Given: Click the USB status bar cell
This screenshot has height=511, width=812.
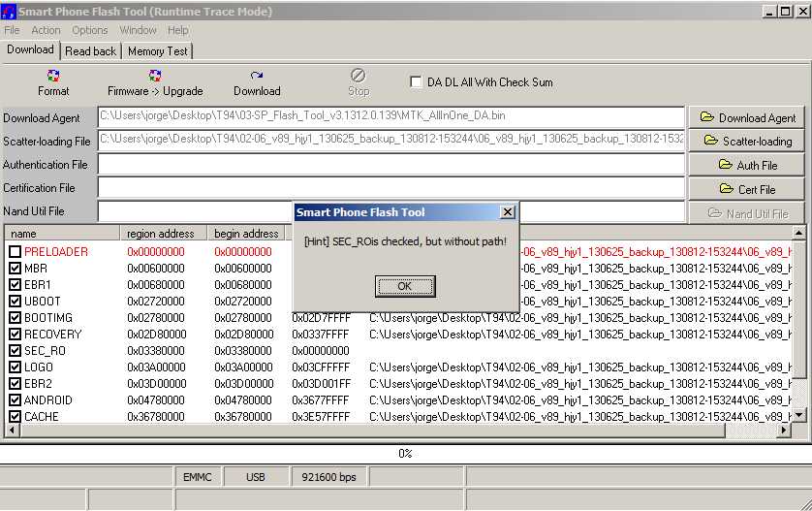Looking at the screenshot, I should click(x=255, y=477).
